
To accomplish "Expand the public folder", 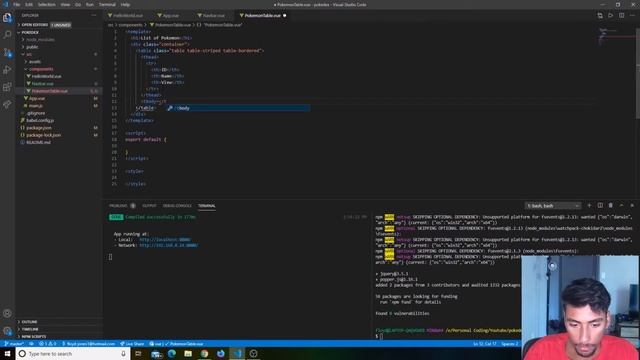I will click(32, 47).
